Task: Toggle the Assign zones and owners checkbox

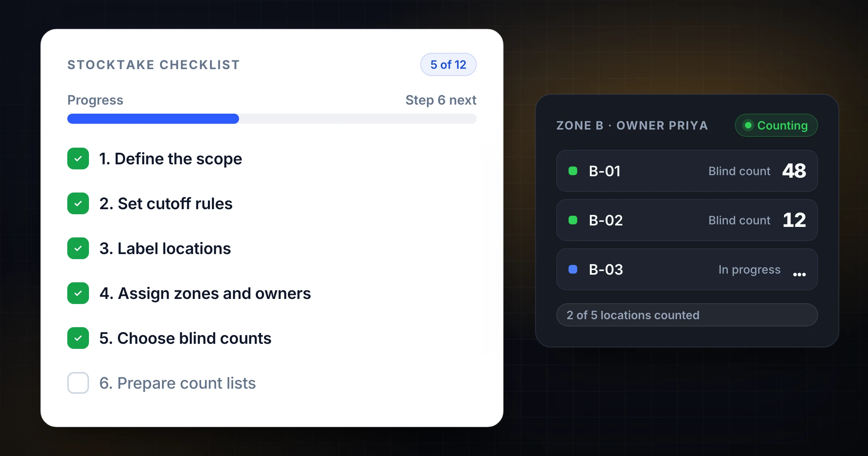Action: pyautogui.click(x=78, y=293)
